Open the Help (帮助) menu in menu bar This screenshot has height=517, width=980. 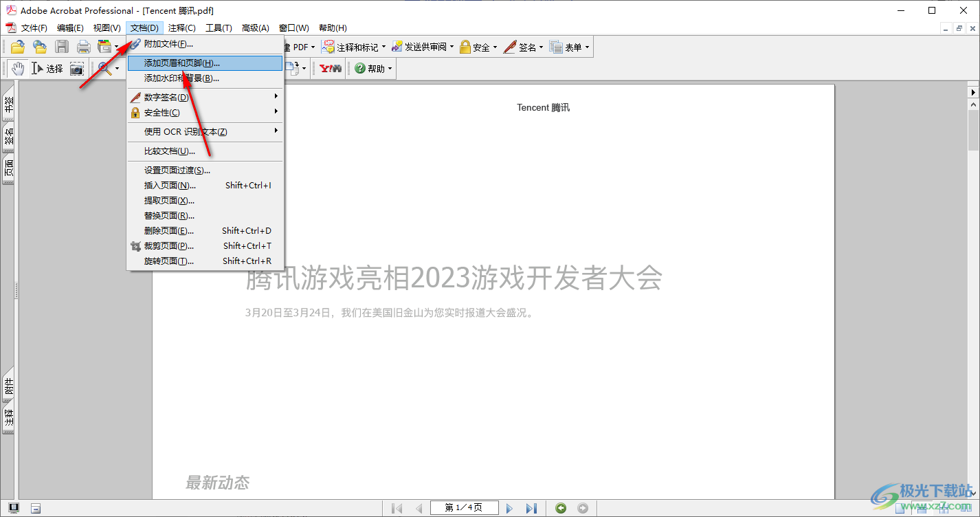click(333, 28)
